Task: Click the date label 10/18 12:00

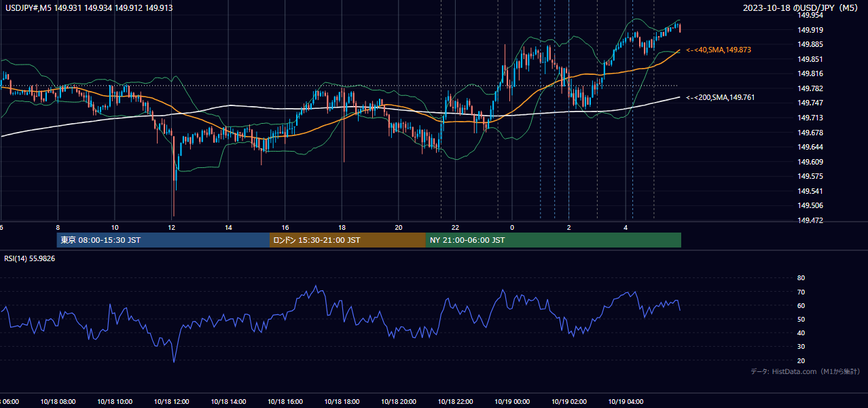Action: coord(171,401)
